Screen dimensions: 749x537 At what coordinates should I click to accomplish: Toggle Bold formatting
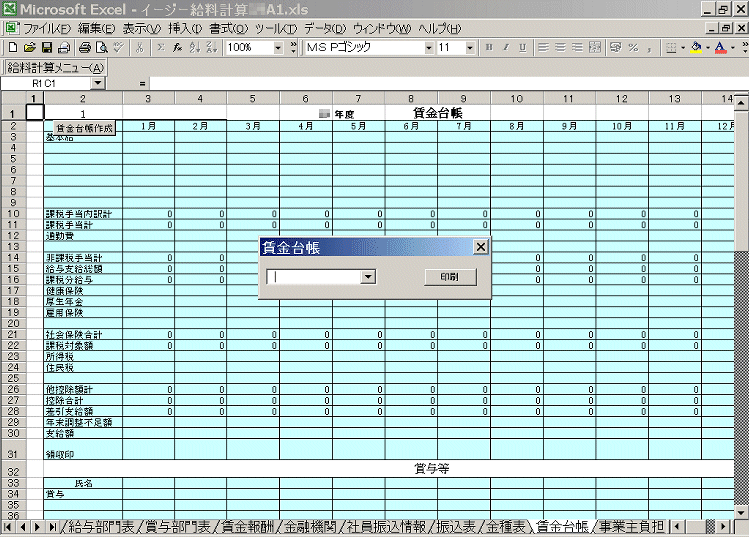click(x=490, y=47)
